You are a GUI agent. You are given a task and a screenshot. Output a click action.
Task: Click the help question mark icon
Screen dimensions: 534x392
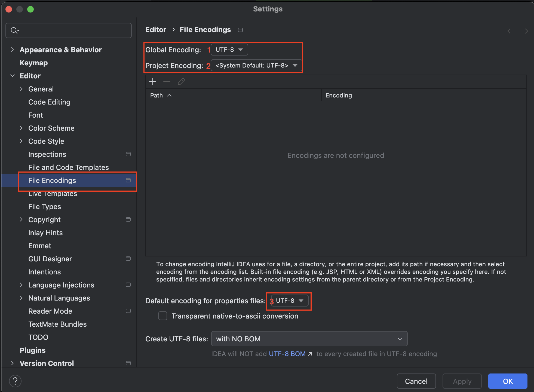(15, 381)
